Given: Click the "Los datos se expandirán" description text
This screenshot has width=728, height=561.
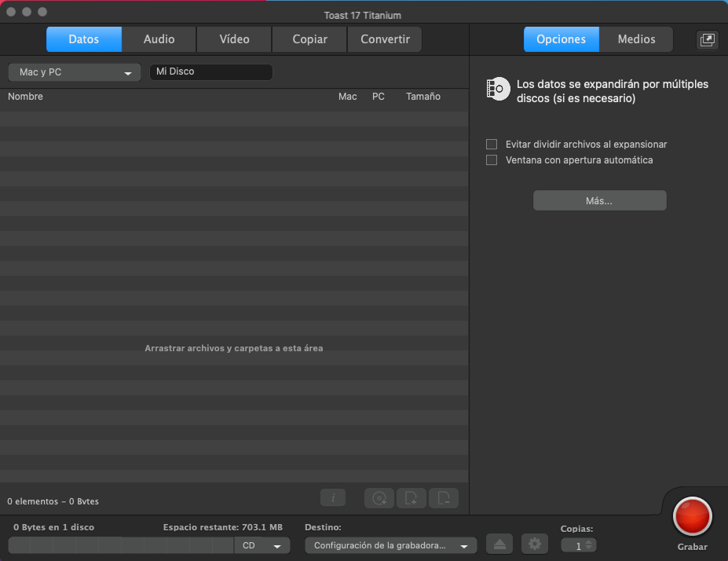Looking at the screenshot, I should coord(613,91).
